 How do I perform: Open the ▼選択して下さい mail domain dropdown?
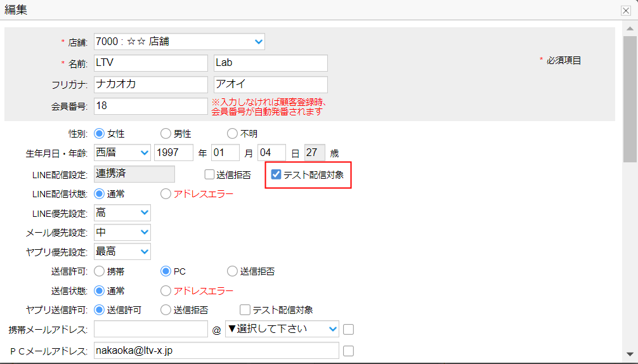[282, 328]
